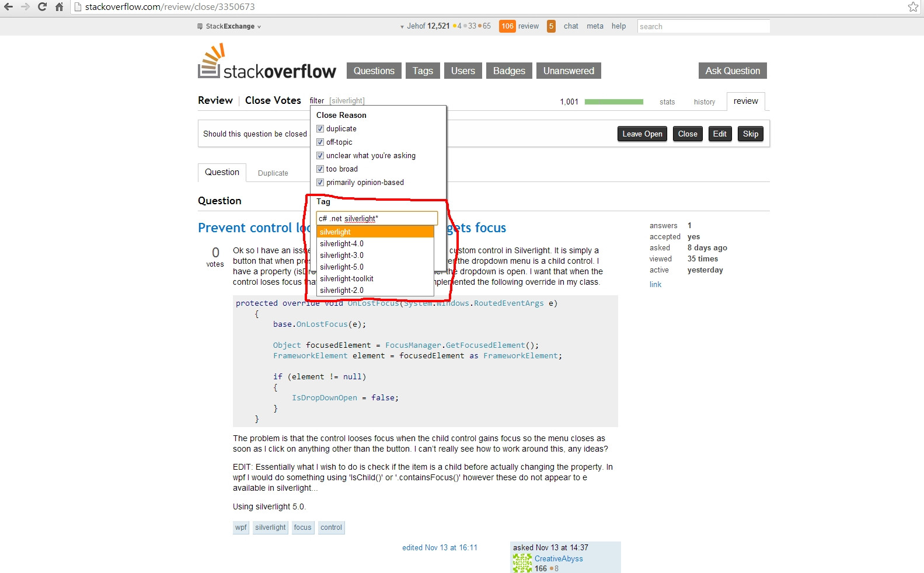Open CreativeAbyss profile link
Image resolution: width=924 pixels, height=573 pixels.
(559, 559)
